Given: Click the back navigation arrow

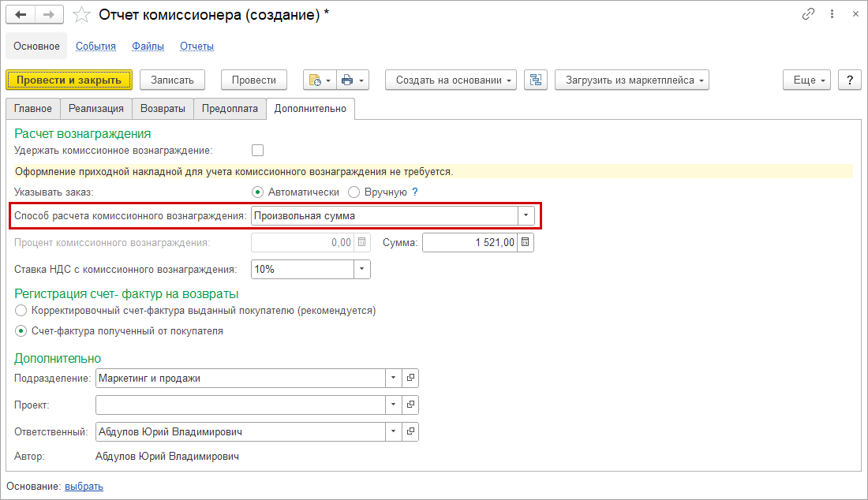Looking at the screenshot, I should tap(21, 15).
